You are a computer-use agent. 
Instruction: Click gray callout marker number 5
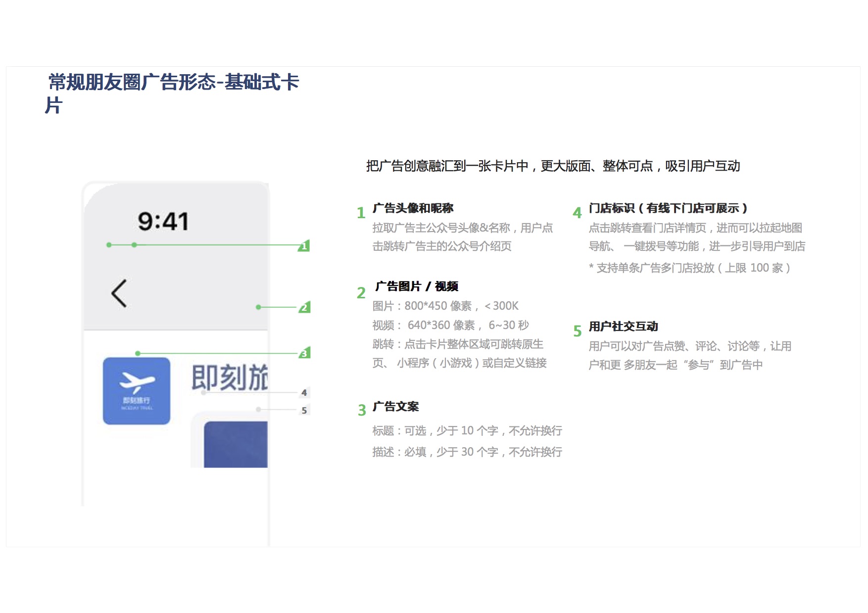[x=304, y=410]
